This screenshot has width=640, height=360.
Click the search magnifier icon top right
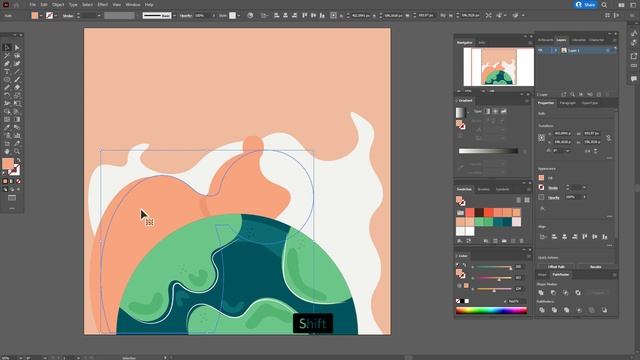coord(604,5)
